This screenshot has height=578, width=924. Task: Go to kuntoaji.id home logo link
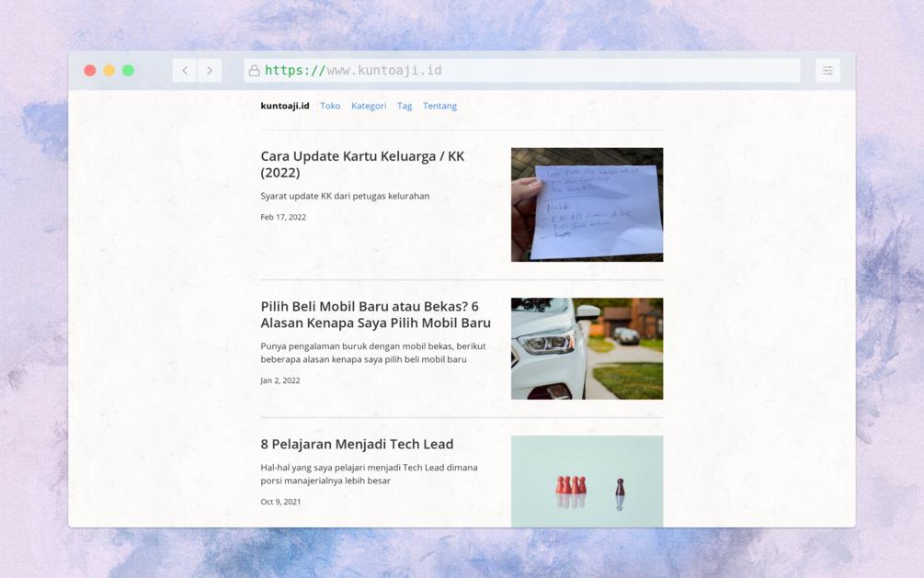pyautogui.click(x=285, y=106)
